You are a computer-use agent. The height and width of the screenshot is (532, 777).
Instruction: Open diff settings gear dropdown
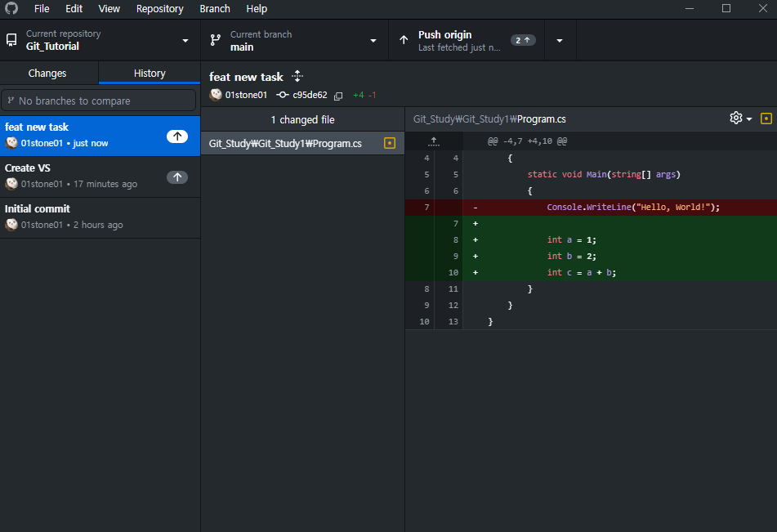tap(741, 118)
